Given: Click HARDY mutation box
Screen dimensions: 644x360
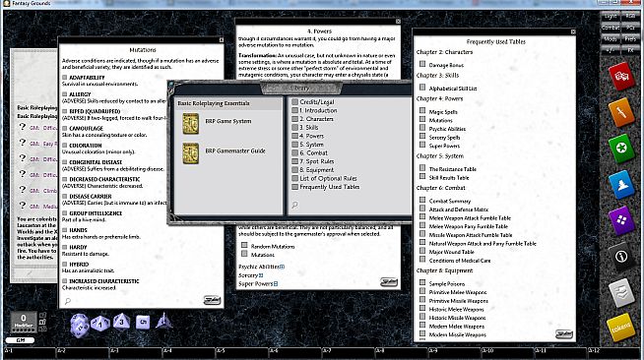Looking at the screenshot, I should click(x=64, y=247).
